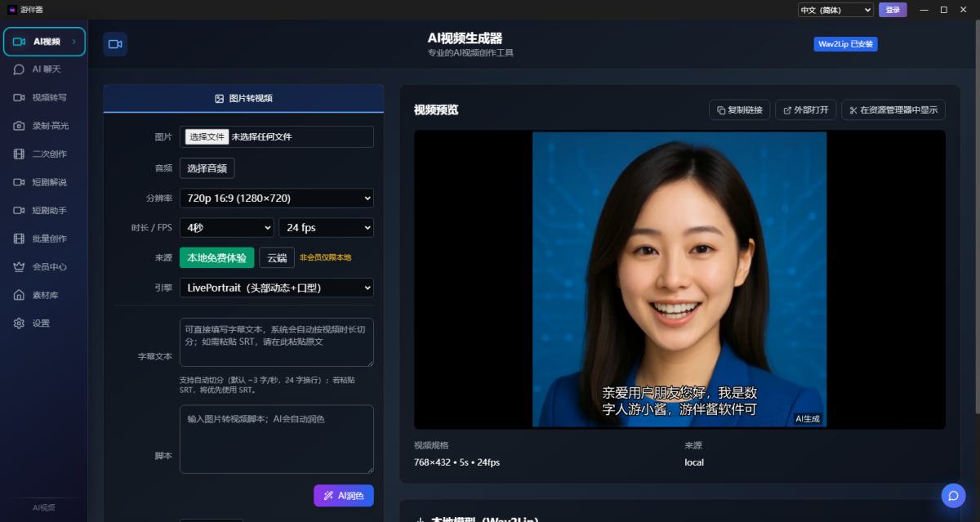This screenshot has height=522, width=980.
Task: Expand the 引擎 LivePortrait dropdown
Action: [277, 288]
